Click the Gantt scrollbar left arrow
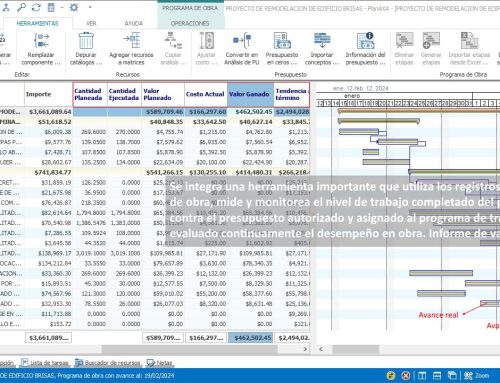 pos(321,349)
